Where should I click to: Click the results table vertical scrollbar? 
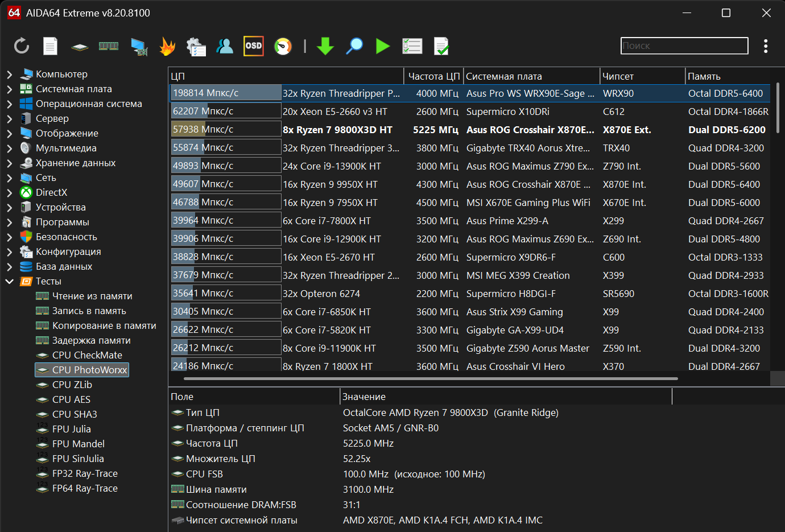pyautogui.click(x=778, y=108)
